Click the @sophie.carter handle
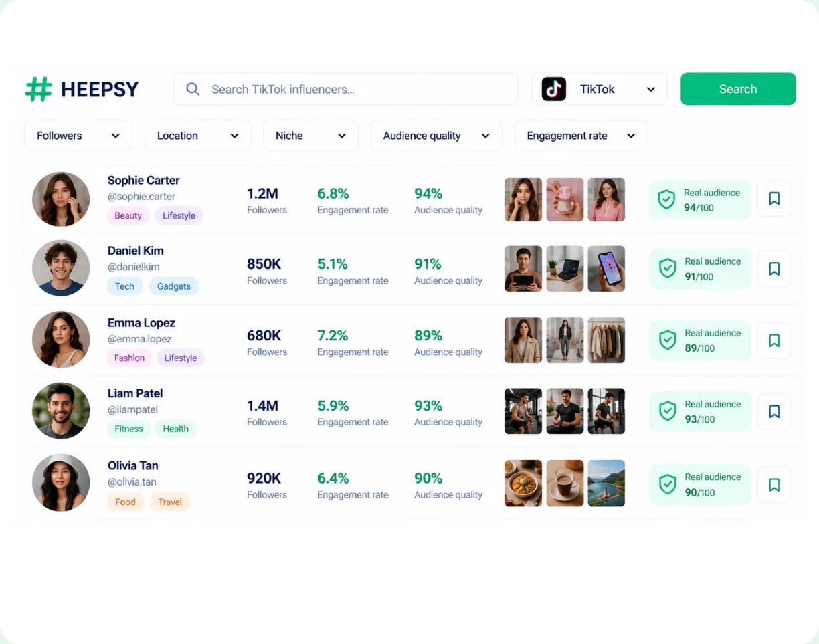Image resolution: width=819 pixels, height=644 pixels. 141,197
